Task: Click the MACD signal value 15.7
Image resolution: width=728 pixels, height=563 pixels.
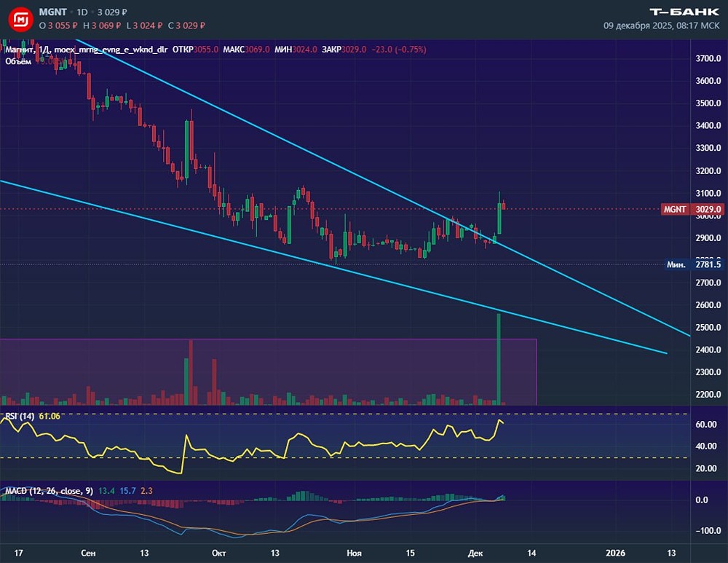Action: pyautogui.click(x=127, y=491)
